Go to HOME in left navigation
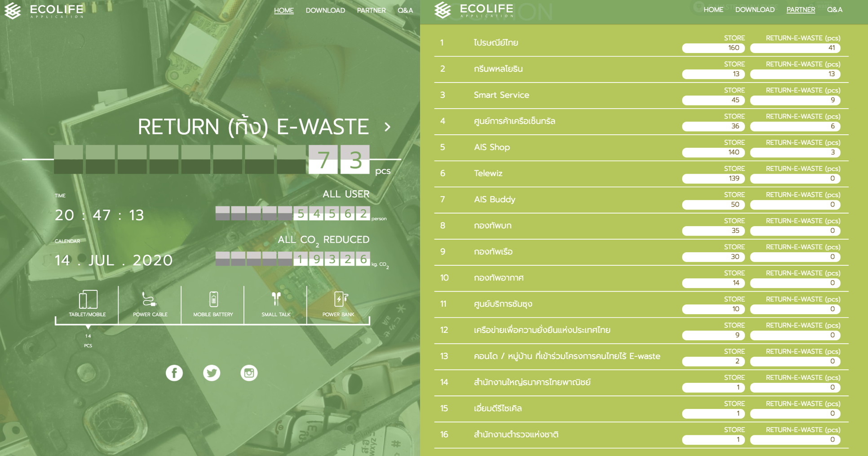 pyautogui.click(x=284, y=10)
